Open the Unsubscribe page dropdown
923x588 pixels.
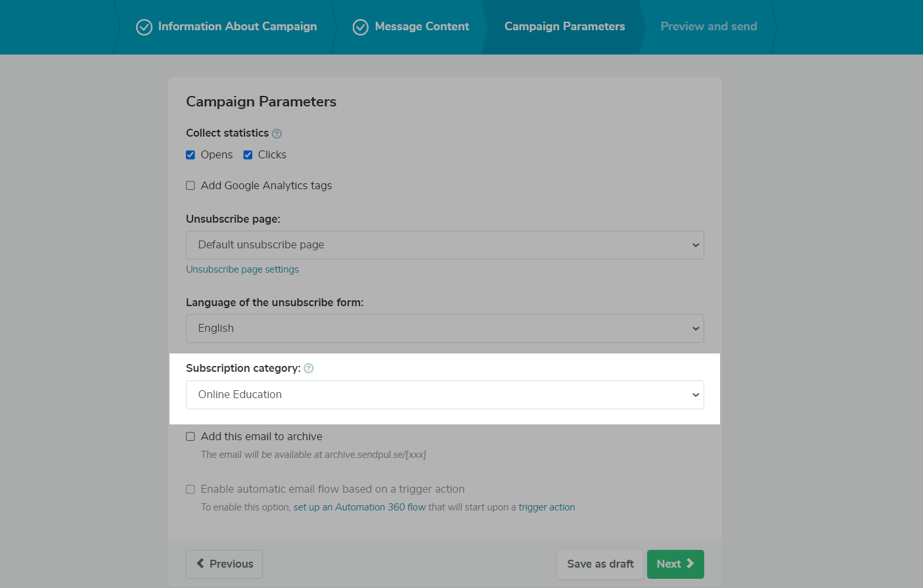(x=445, y=245)
